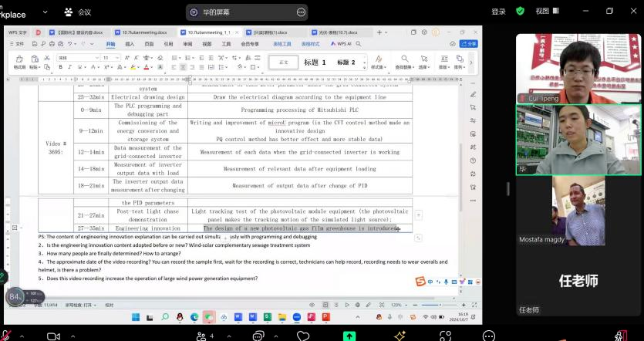The image size is (644, 341).
Task: Toggle the camera video button
Action: 53,336
